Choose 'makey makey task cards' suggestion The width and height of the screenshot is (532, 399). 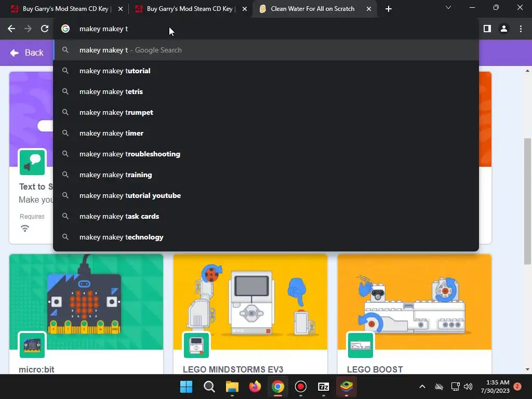(x=266, y=216)
